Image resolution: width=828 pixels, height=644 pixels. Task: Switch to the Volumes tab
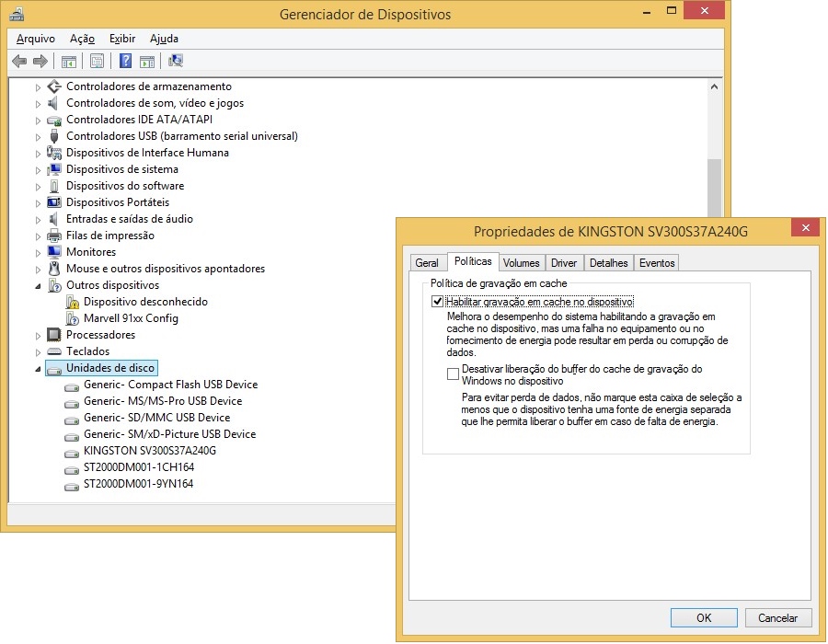tap(522, 263)
